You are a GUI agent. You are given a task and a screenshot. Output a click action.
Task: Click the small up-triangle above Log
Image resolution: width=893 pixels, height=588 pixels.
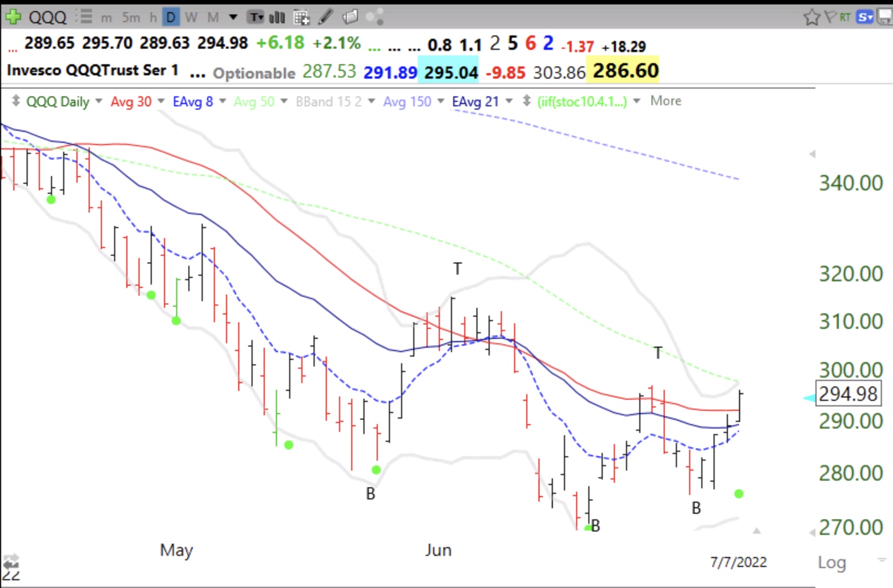(x=757, y=531)
